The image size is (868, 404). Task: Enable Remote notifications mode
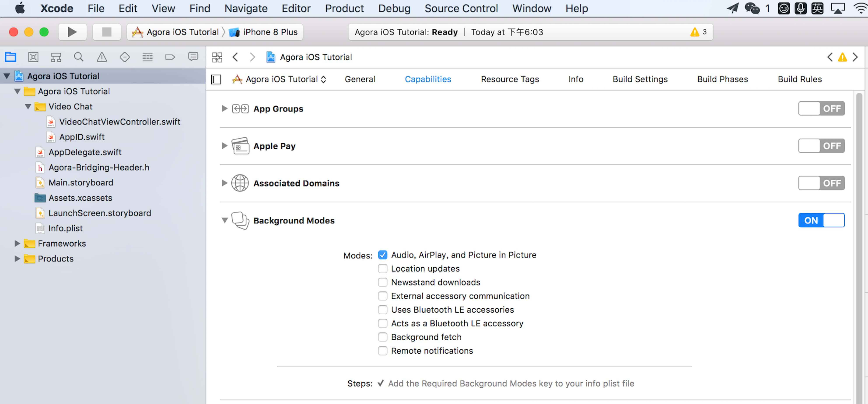[x=382, y=351]
